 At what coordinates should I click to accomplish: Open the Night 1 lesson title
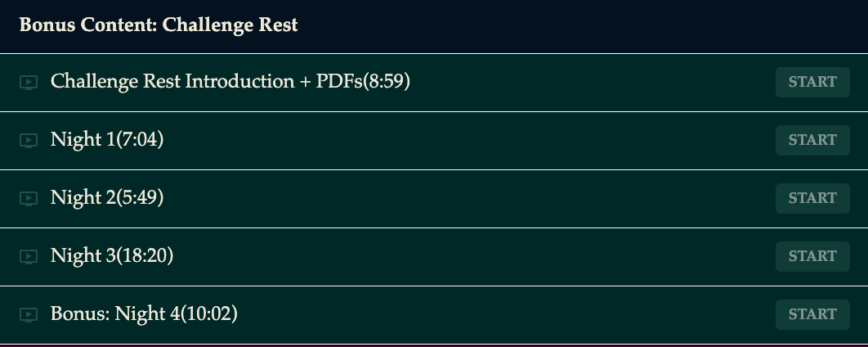107,140
